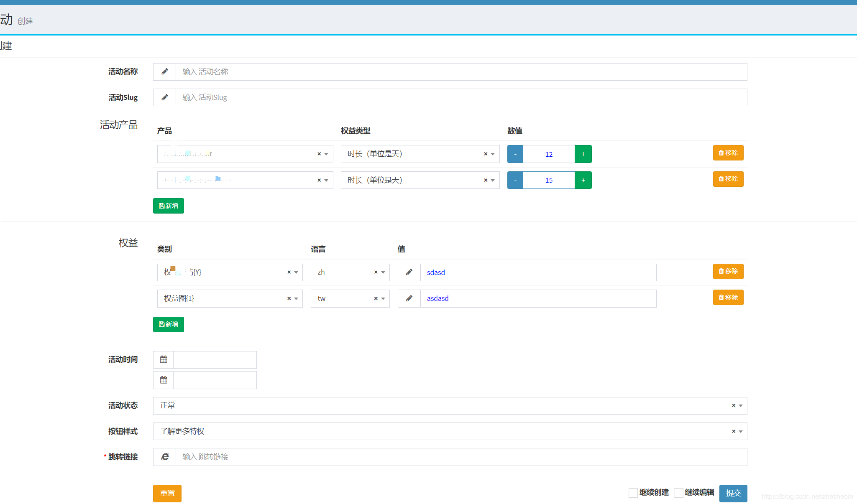The height and width of the screenshot is (504, 857).
Task: Click the 提交 submit button
Action: coord(733,493)
